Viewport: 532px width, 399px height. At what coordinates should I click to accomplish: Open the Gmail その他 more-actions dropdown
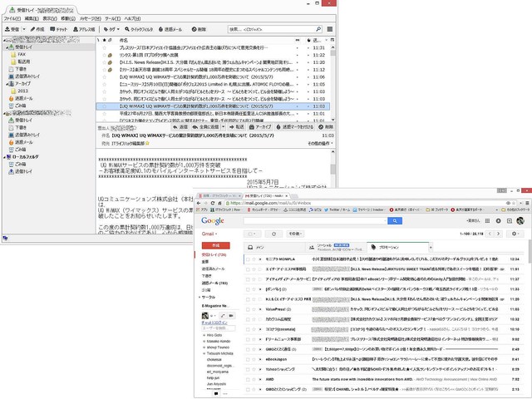point(295,234)
